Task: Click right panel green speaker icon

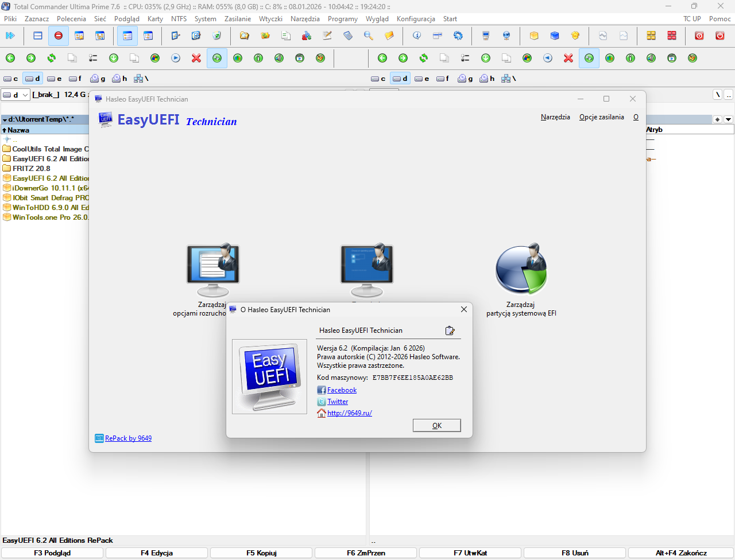Action: pyautogui.click(x=651, y=58)
